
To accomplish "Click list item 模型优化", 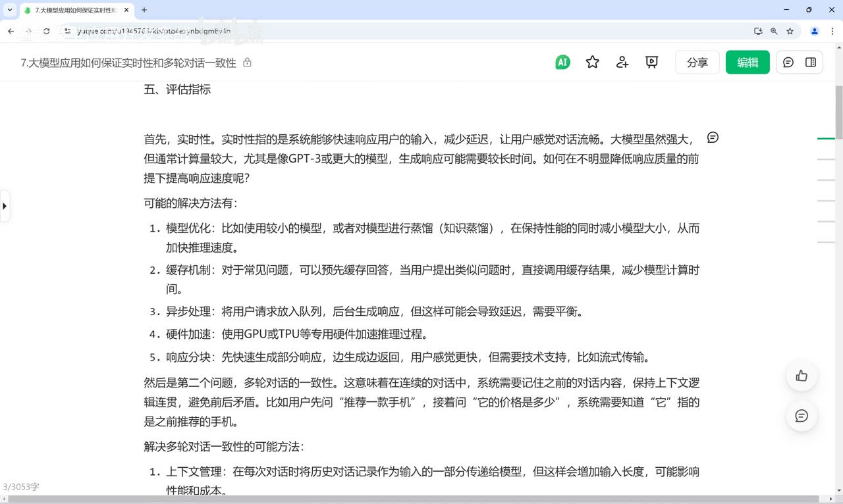I will coord(432,238).
